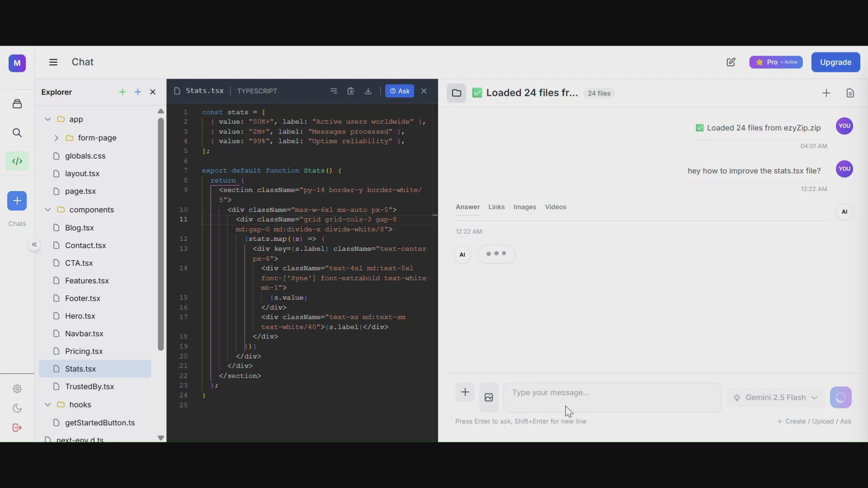The image size is (868, 488).
Task: Toggle the hamburger menu next to Chat
Action: [53, 62]
